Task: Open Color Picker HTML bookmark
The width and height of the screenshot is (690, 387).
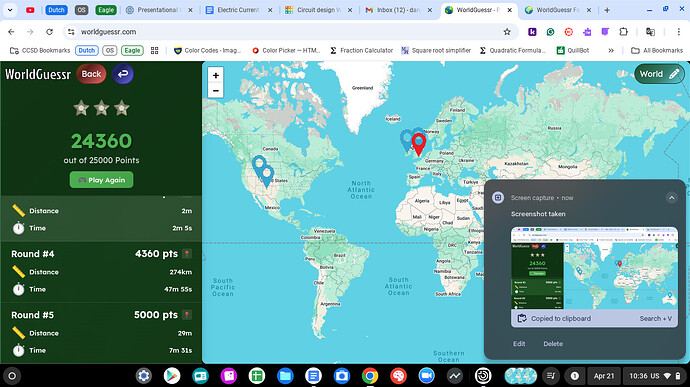Action: coord(286,51)
